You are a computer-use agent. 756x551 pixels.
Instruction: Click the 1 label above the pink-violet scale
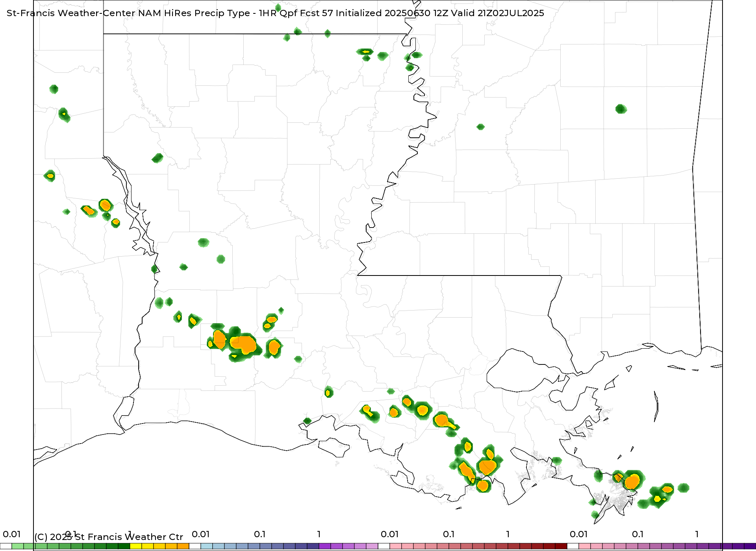697,534
